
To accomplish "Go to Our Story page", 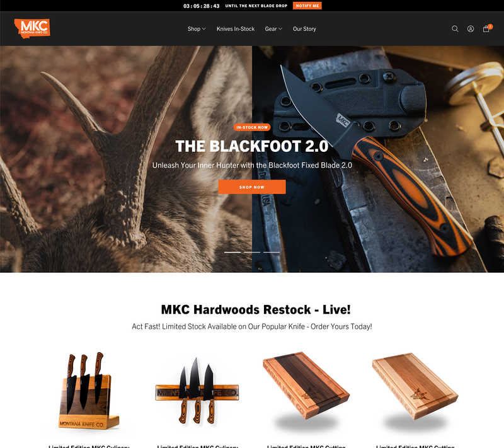I will pos(304,29).
